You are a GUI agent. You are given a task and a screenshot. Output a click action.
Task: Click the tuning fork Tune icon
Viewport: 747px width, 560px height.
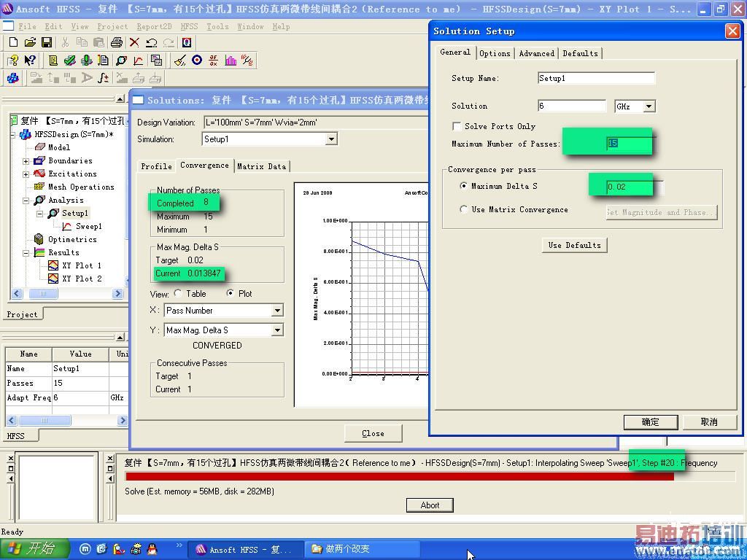pyautogui.click(x=247, y=61)
